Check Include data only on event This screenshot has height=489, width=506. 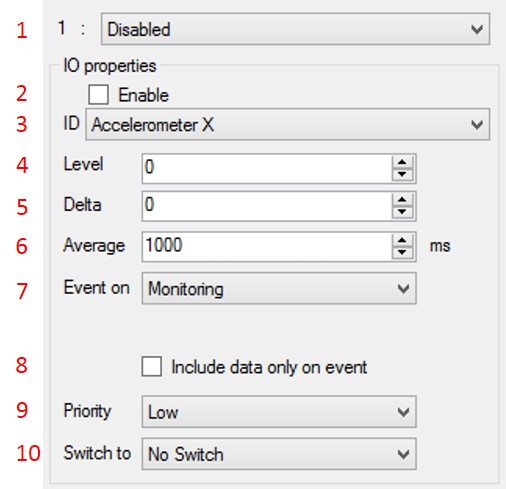point(152,366)
